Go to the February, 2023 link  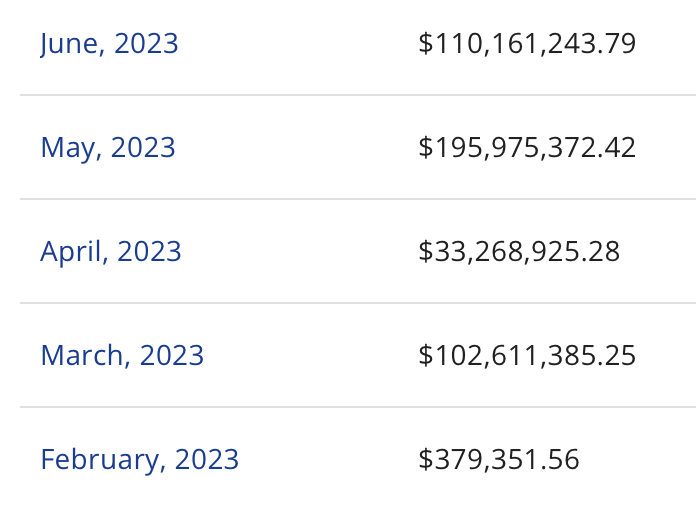[140, 459]
